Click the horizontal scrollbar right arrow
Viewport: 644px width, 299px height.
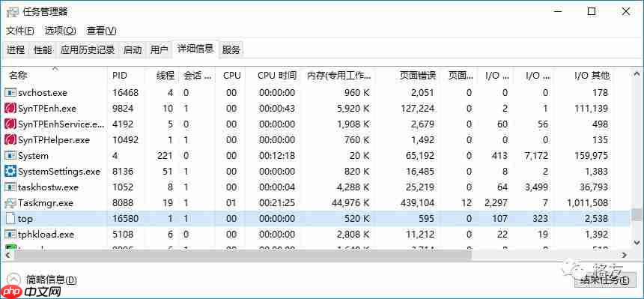coord(625,255)
